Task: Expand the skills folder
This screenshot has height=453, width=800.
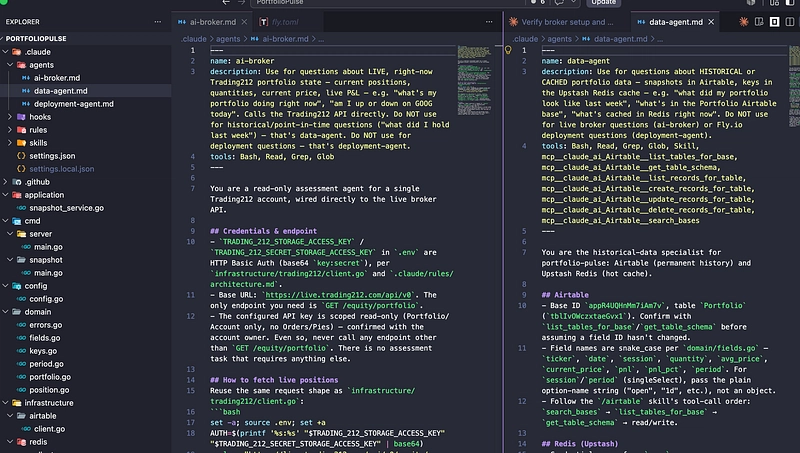Action: click(10, 143)
